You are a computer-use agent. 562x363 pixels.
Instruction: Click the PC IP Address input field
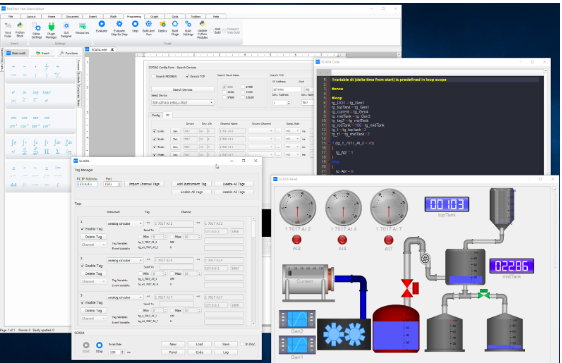(x=87, y=184)
